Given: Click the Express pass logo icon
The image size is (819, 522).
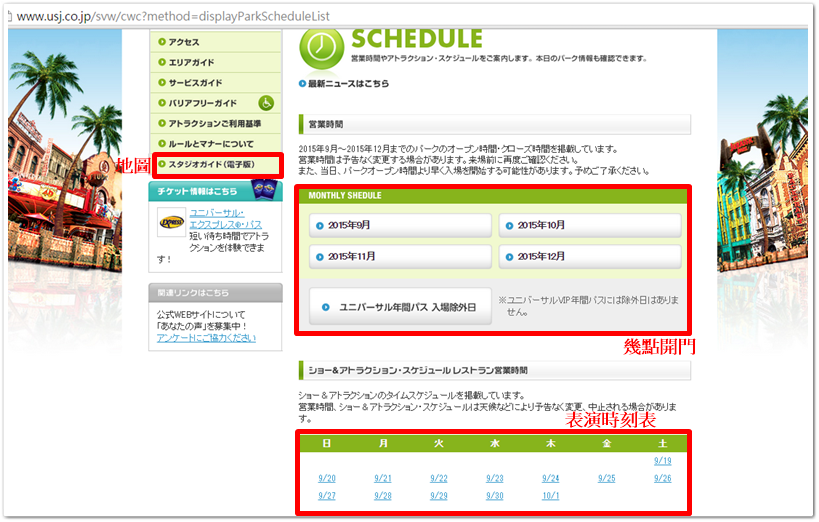Looking at the screenshot, I should (171, 222).
